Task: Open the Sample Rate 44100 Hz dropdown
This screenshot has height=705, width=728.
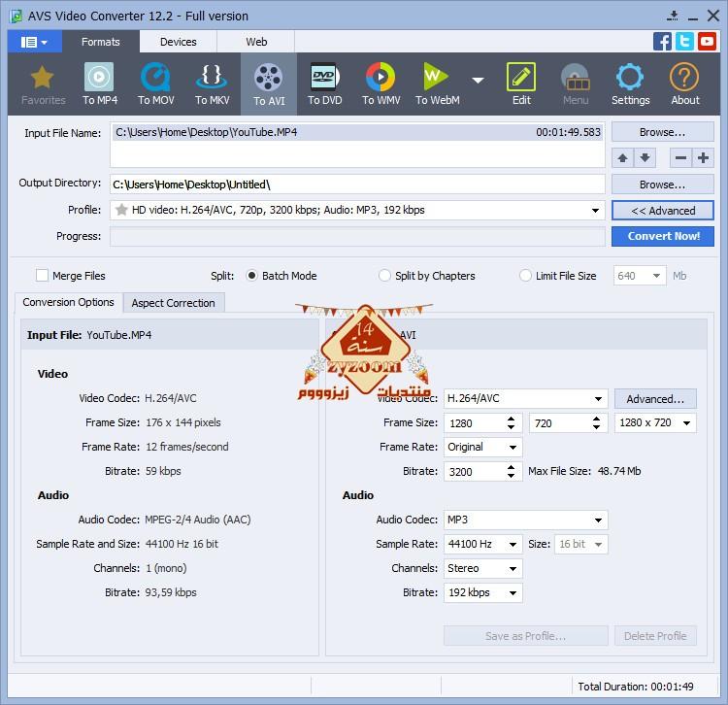Action: point(482,545)
